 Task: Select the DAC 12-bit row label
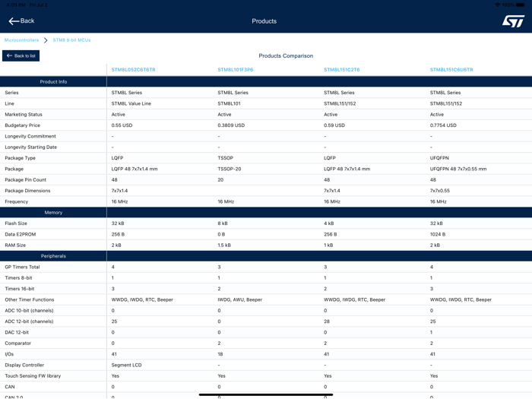(x=17, y=332)
